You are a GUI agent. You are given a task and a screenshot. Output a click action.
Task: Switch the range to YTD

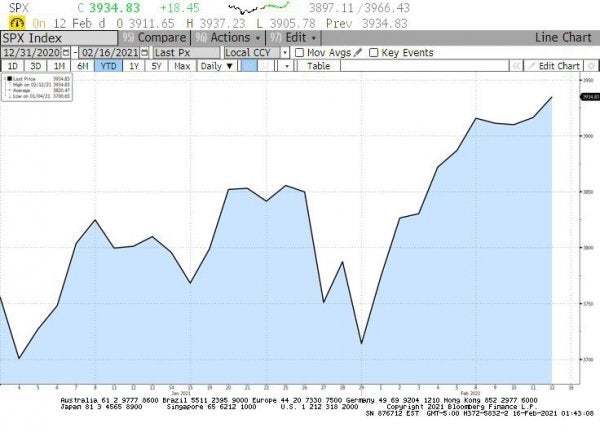(x=107, y=66)
